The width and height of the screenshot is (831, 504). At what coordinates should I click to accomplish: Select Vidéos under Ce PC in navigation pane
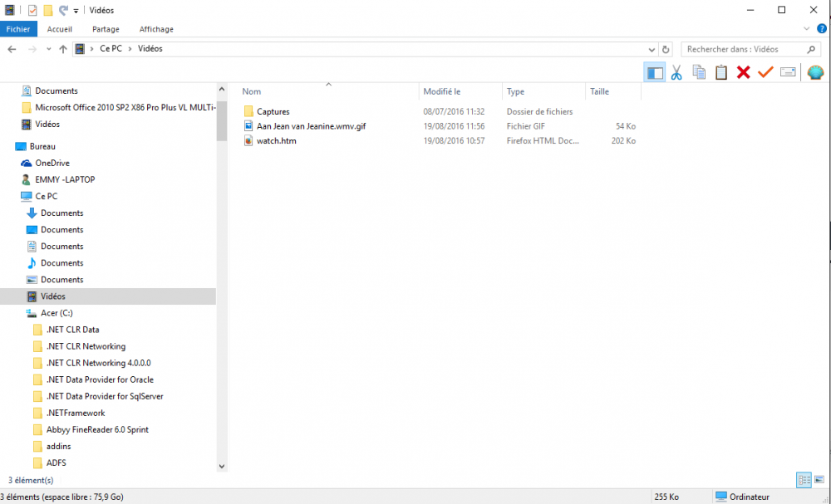point(52,296)
